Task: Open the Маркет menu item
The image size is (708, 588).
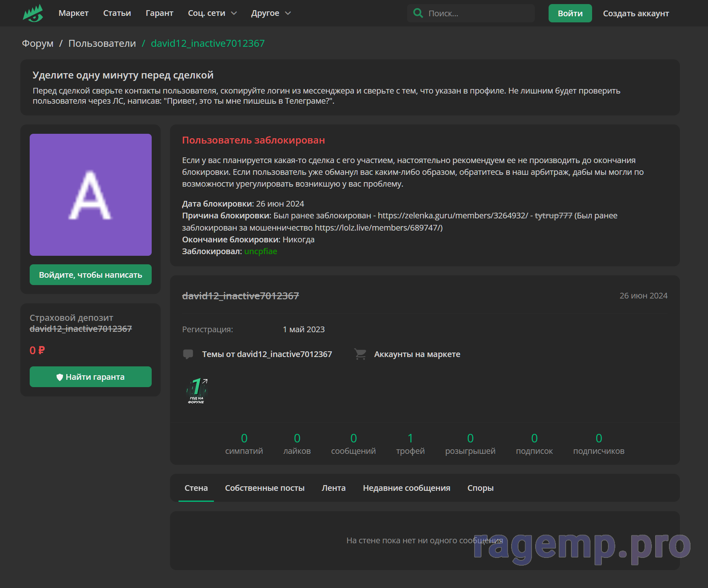Action: [73, 13]
